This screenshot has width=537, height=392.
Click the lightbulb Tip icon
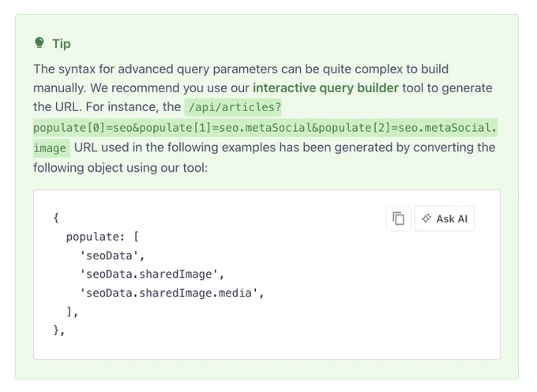pyautogui.click(x=39, y=43)
